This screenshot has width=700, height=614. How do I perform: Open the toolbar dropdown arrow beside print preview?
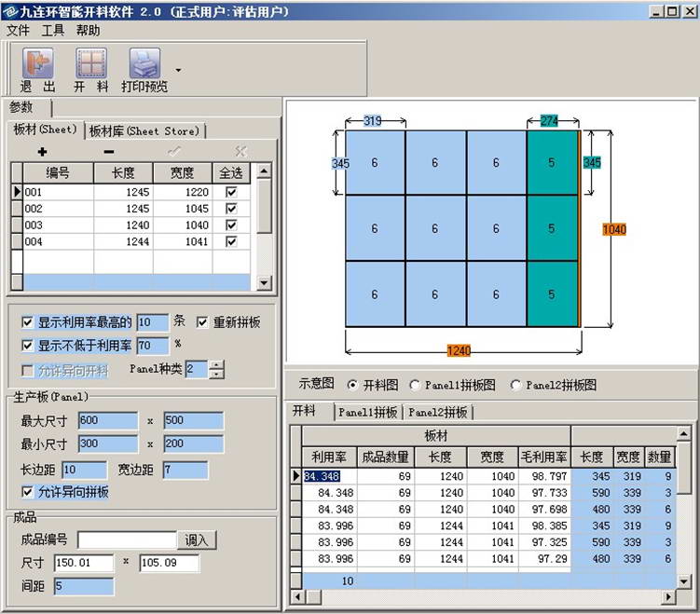click(179, 70)
